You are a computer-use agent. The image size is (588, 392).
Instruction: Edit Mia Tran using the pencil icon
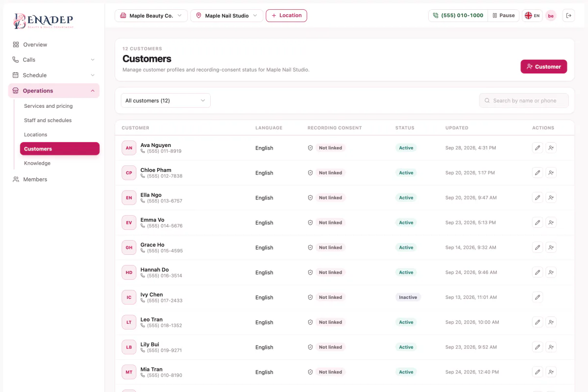tap(538, 372)
